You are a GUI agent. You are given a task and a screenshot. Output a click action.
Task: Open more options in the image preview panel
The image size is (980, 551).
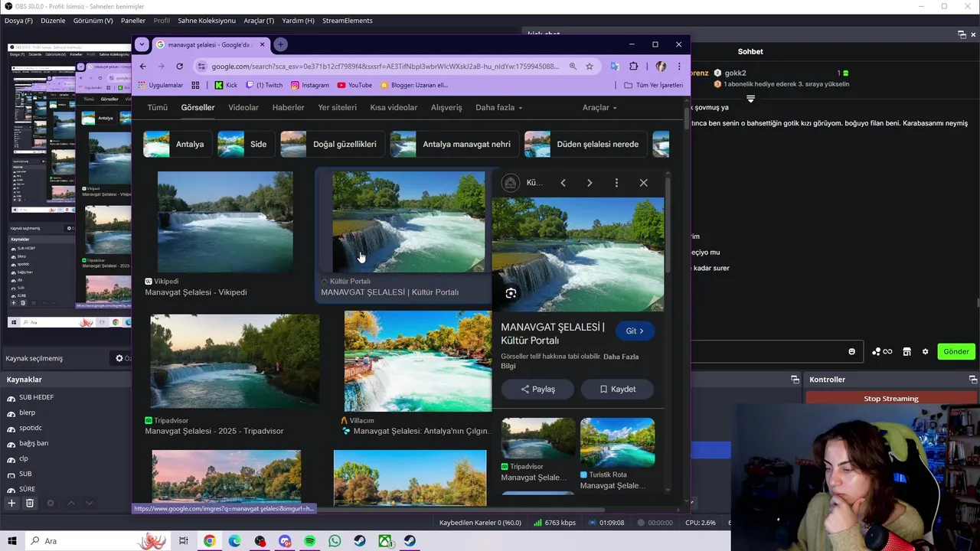(x=616, y=183)
